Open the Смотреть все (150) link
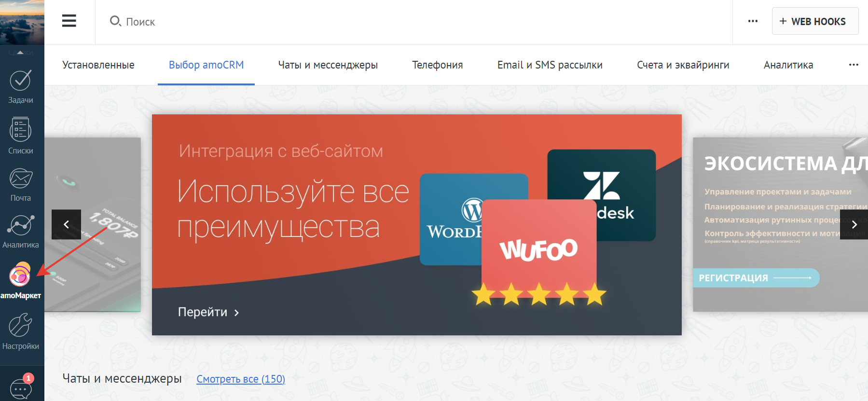Screen dimensions: 868x401 (x=240, y=379)
